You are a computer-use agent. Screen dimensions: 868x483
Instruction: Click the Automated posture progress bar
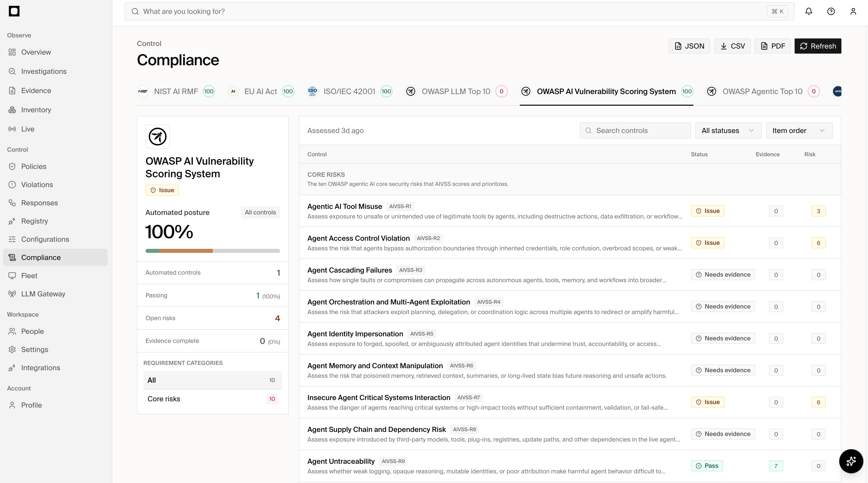tap(213, 251)
